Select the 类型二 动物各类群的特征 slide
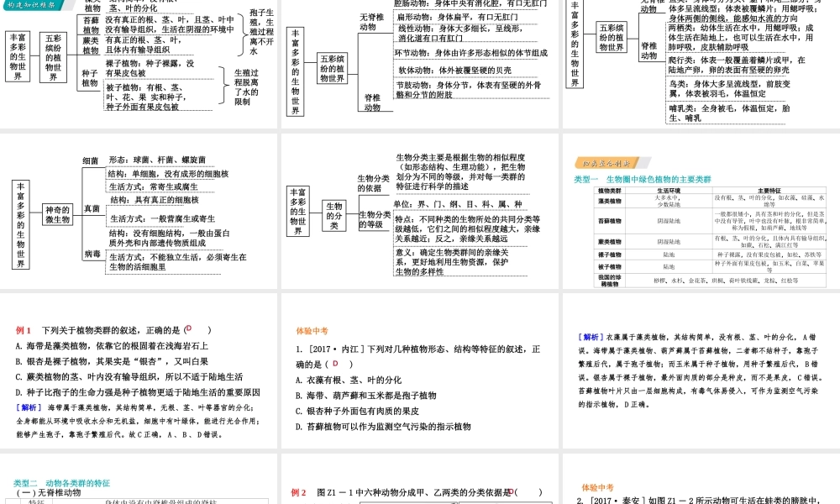 click(139, 479)
